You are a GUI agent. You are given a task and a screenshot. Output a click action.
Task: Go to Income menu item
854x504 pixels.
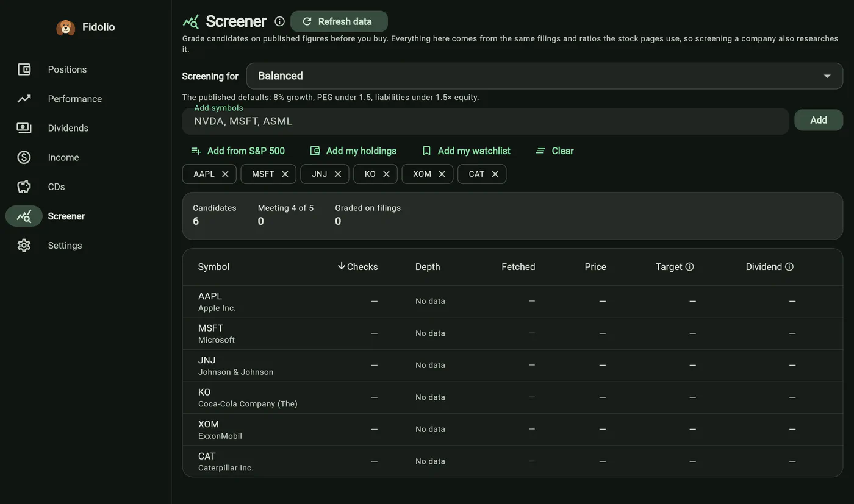pos(63,157)
